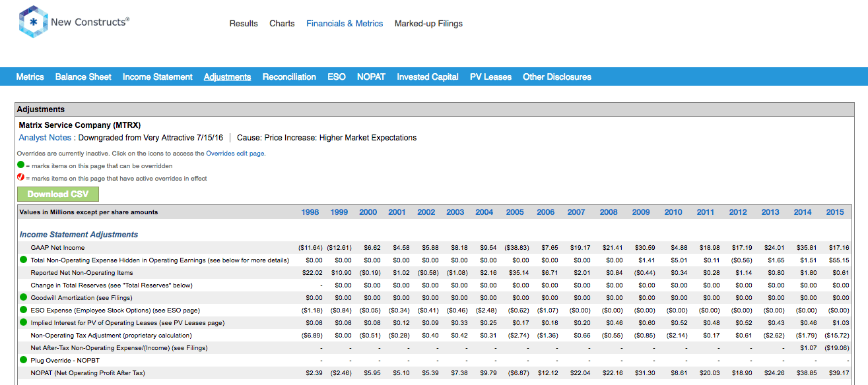Open the NOPAT tab

pyautogui.click(x=371, y=77)
